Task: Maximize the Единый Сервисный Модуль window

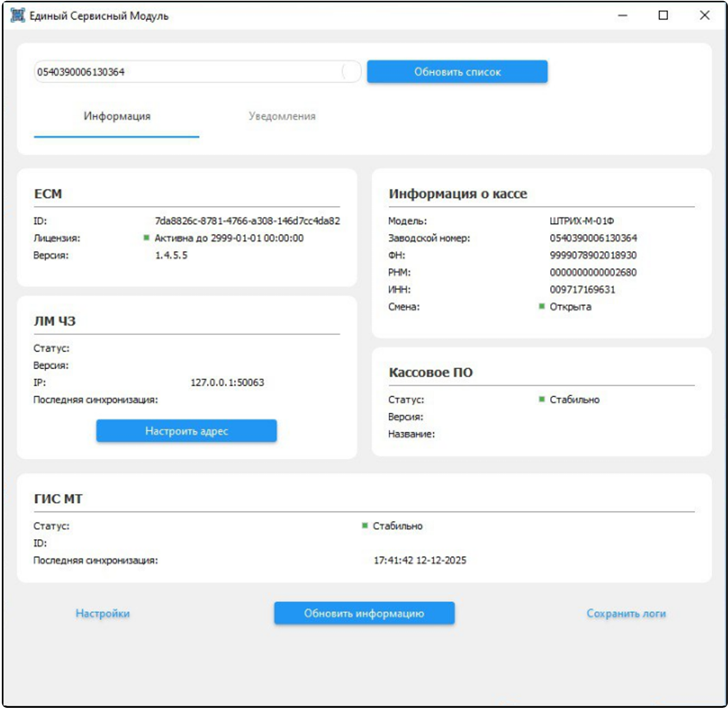Action: [663, 16]
